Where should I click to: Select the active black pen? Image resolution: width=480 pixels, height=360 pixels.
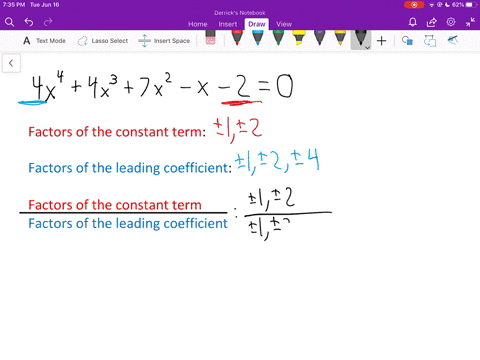[360, 38]
